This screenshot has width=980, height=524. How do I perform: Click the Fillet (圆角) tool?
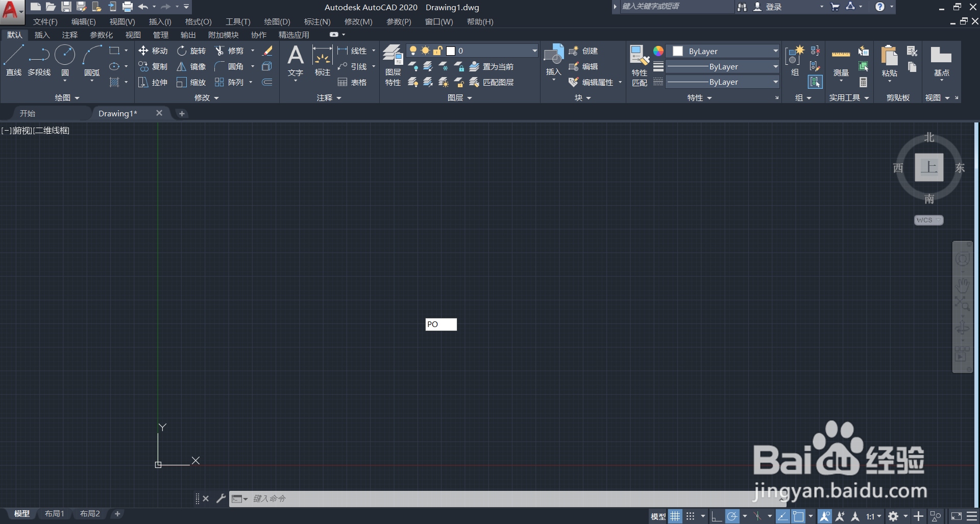tap(230, 67)
